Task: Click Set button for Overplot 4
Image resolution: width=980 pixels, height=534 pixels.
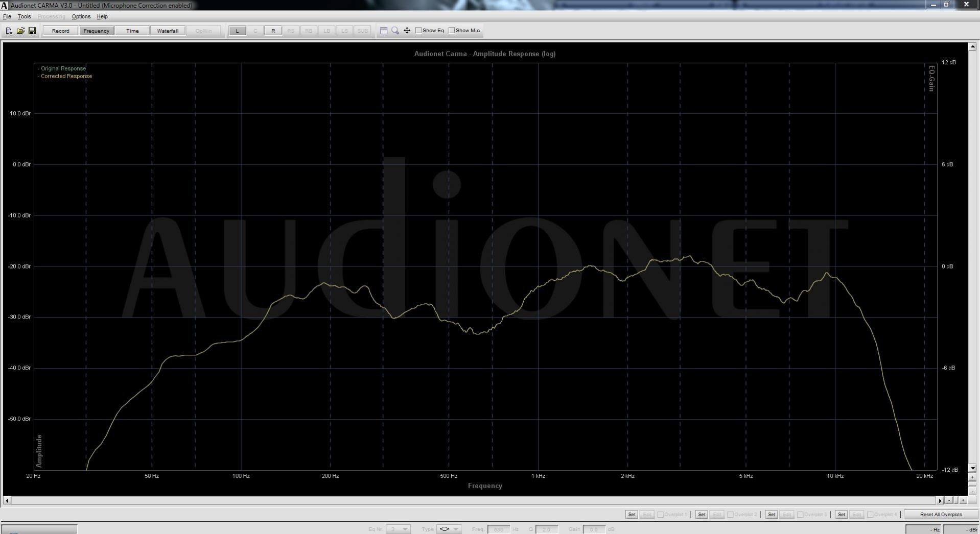Action: pyautogui.click(x=842, y=515)
